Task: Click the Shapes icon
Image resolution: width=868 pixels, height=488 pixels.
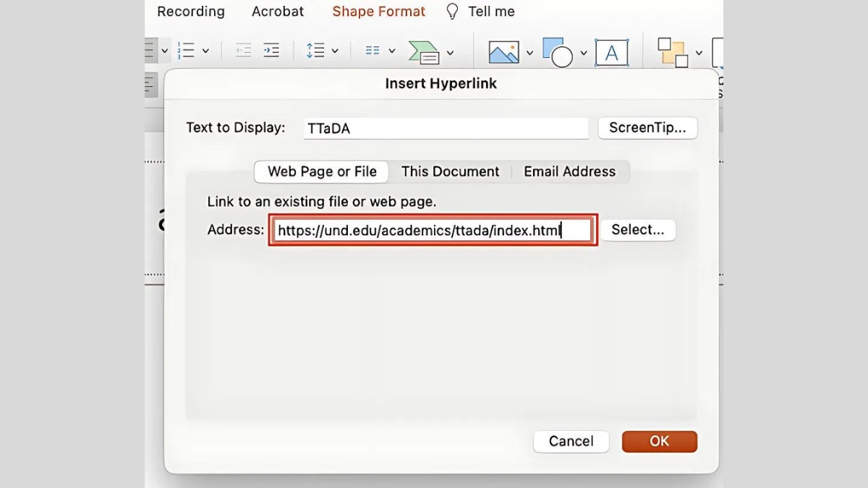Action: tap(558, 52)
